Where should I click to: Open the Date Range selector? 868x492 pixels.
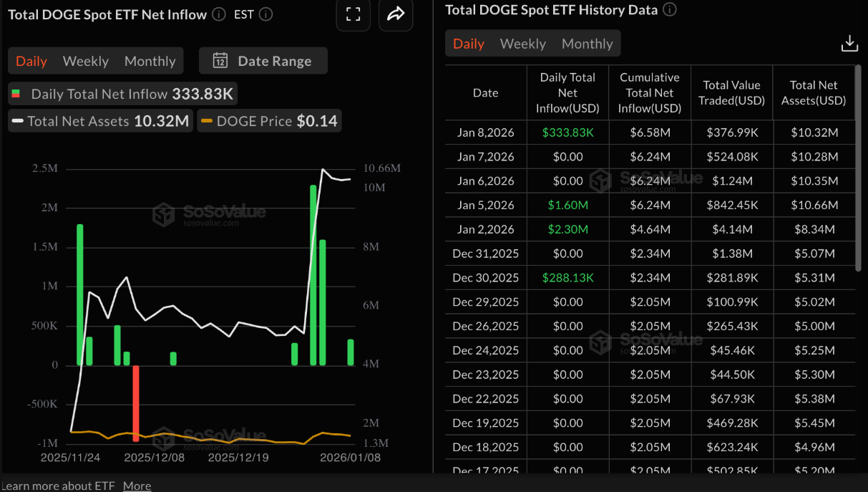275,60
